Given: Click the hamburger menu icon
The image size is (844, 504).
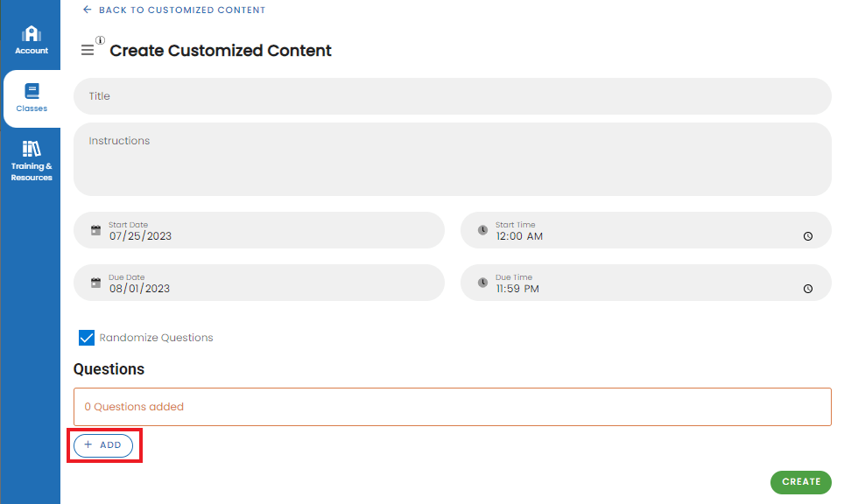Looking at the screenshot, I should (x=88, y=51).
